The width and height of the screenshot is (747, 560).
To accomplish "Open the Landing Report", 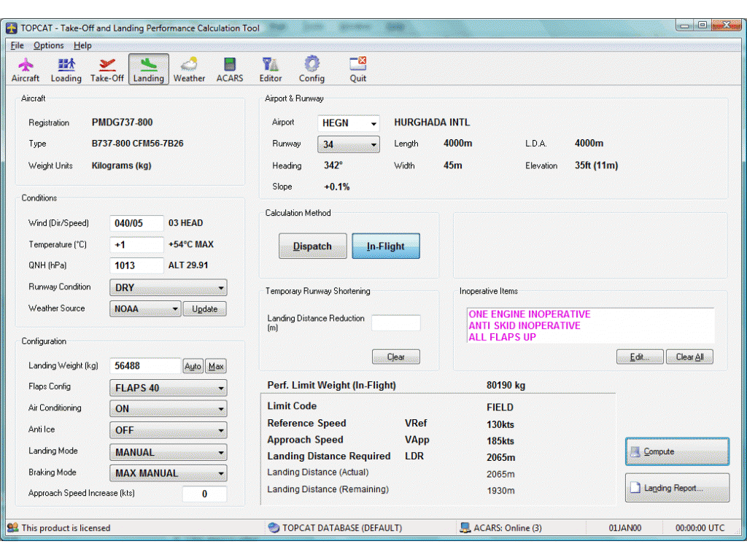I will [x=677, y=488].
